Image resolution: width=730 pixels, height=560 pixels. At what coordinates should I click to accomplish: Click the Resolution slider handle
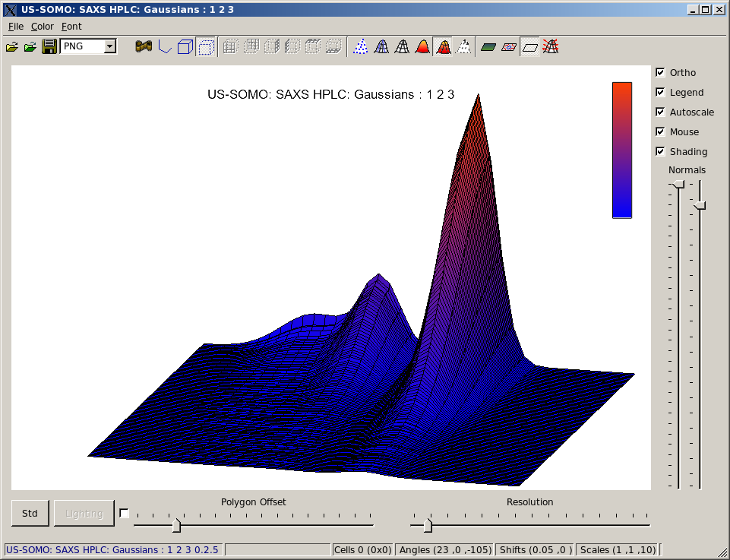tap(428, 525)
